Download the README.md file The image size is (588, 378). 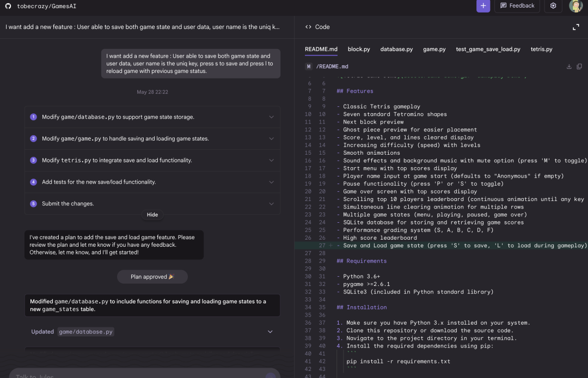coord(569,66)
